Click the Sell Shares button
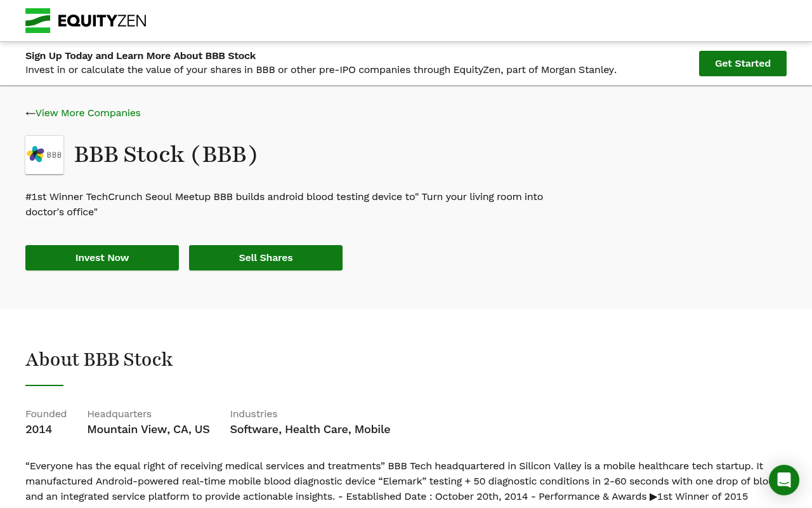The image size is (812, 508). click(x=266, y=258)
